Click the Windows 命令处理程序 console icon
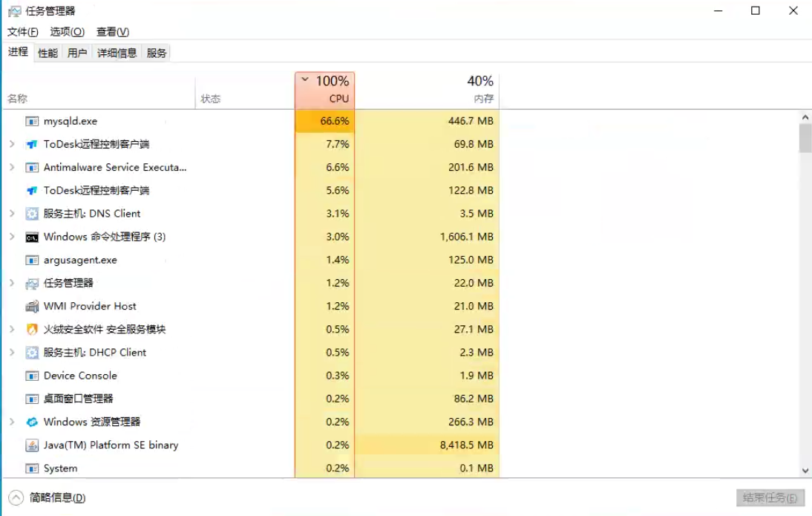The height and width of the screenshot is (516, 812). [x=32, y=238]
